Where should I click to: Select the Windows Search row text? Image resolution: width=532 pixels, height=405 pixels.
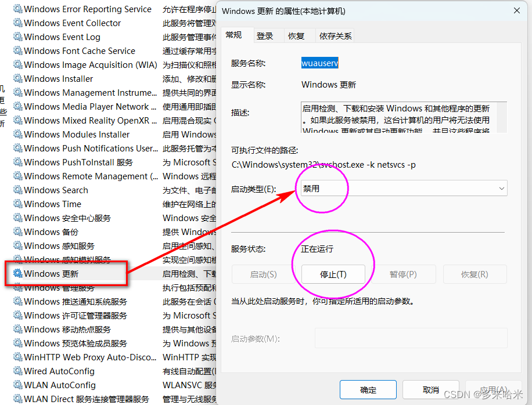point(56,190)
